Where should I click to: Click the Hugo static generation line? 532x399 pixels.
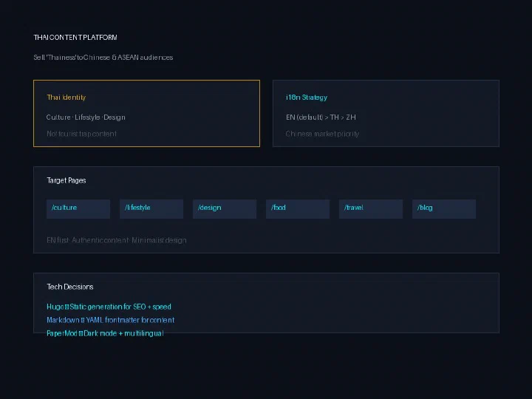(x=109, y=307)
